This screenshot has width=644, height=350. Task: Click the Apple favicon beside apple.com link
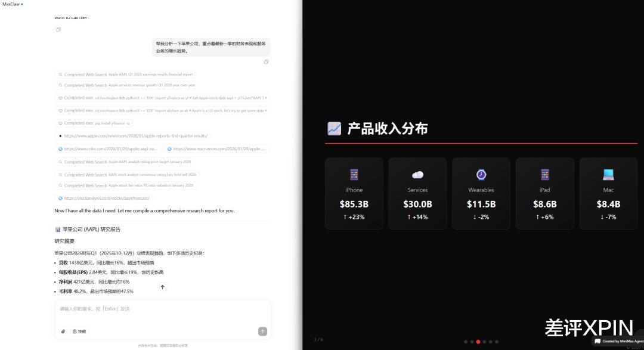tap(60, 135)
